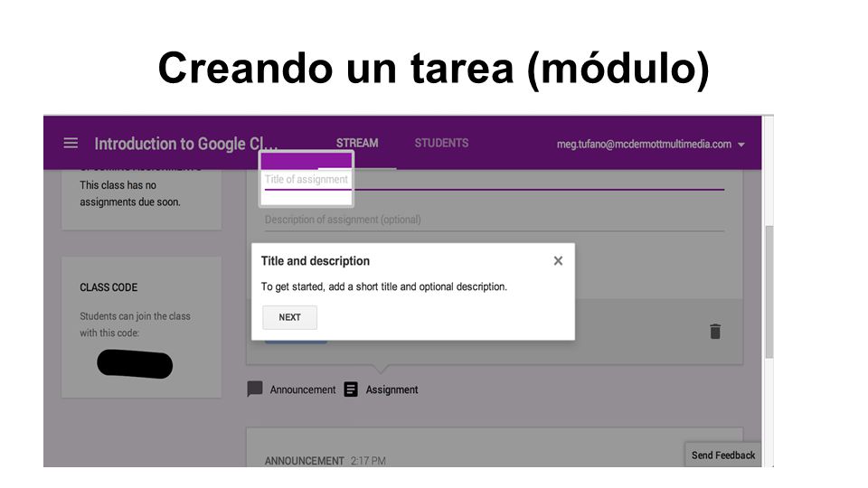868x488 pixels.
Task: Delete assignment with trash icon
Action: (715, 331)
